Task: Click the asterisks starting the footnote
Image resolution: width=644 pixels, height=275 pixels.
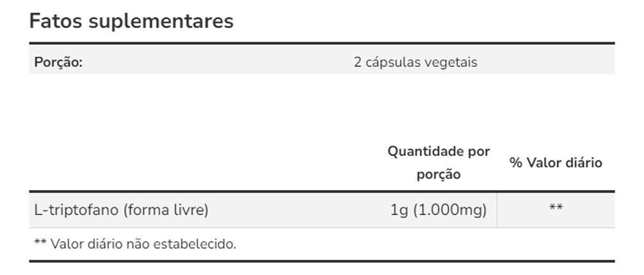Action: [40, 243]
